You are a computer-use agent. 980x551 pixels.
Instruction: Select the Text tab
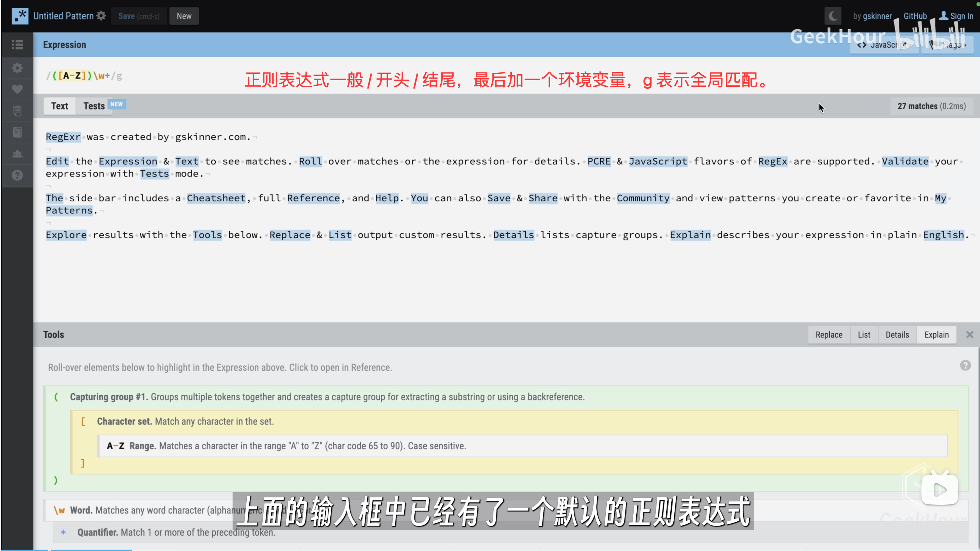[x=59, y=106]
